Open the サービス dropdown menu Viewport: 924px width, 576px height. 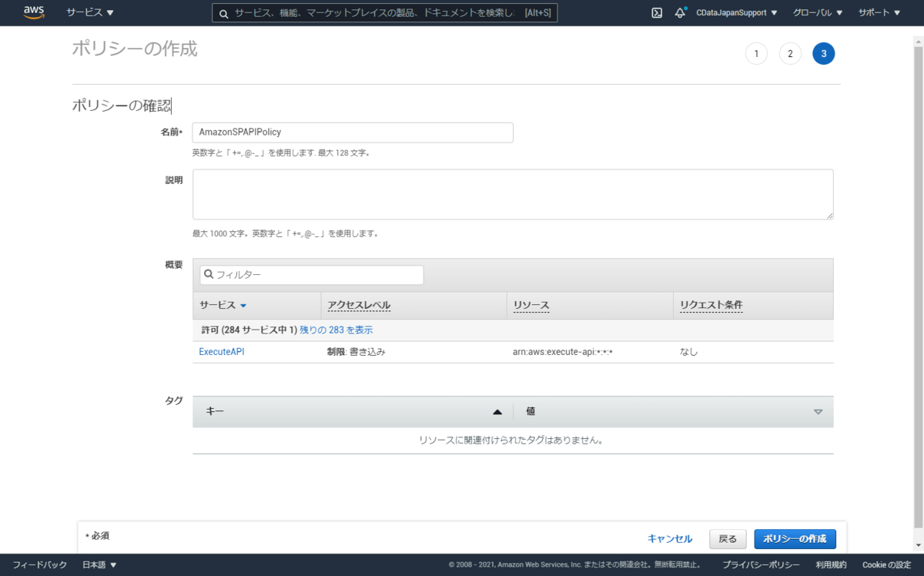90,13
